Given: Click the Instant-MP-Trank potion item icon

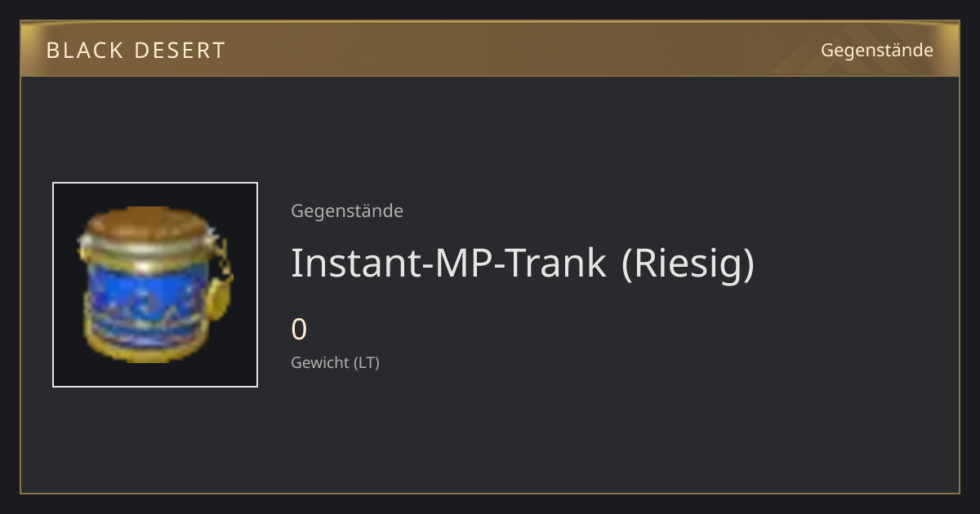Looking at the screenshot, I should coord(155,285).
